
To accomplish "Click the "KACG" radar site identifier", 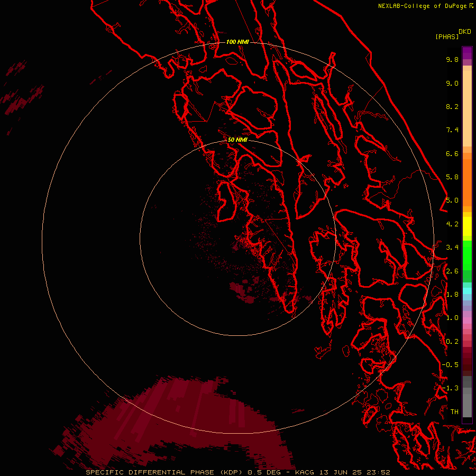I will (x=305, y=472).
